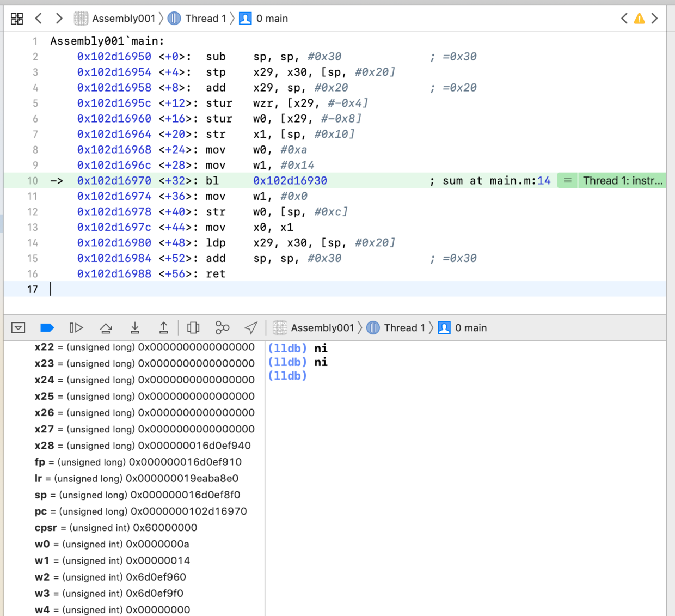Select the w0 register row
The width and height of the screenshot is (675, 616).
112,544
